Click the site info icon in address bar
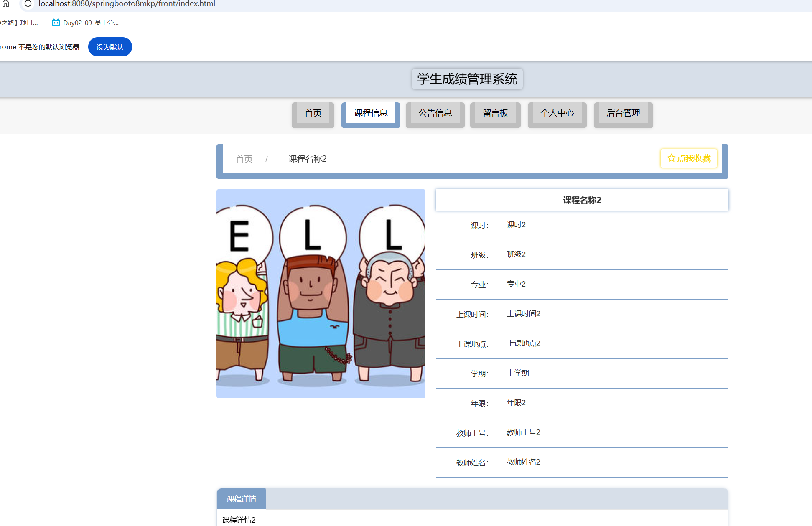Screen dimensions: 812x526 [x=28, y=4]
